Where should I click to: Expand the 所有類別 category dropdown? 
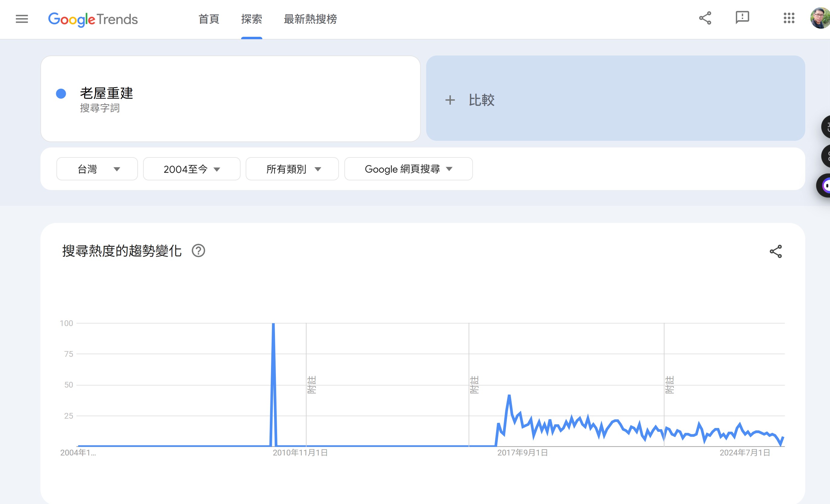[292, 169]
